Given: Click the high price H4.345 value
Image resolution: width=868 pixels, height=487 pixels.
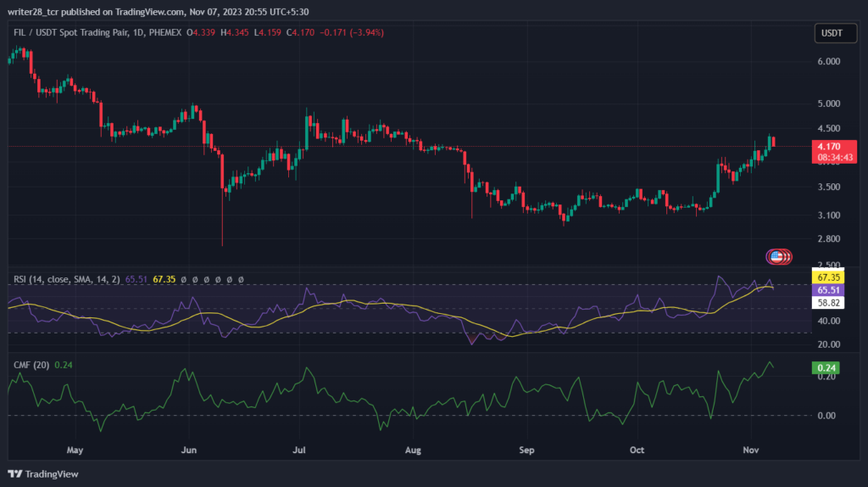Looking at the screenshot, I should [x=235, y=33].
